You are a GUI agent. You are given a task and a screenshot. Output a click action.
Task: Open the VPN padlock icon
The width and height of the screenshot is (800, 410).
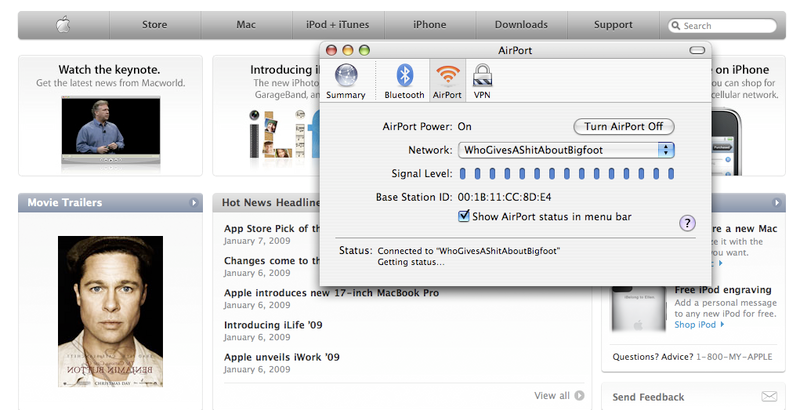482,75
